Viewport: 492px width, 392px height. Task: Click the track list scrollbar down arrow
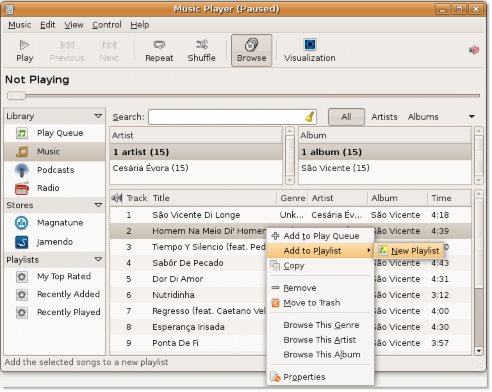point(479,351)
